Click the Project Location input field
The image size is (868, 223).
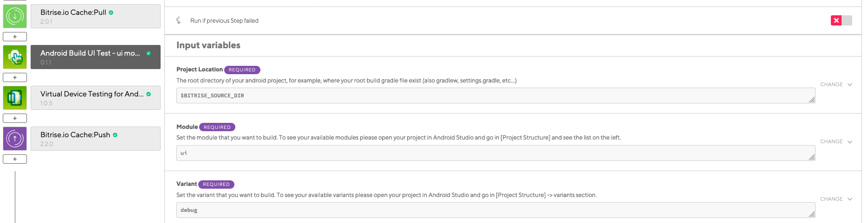click(492, 96)
